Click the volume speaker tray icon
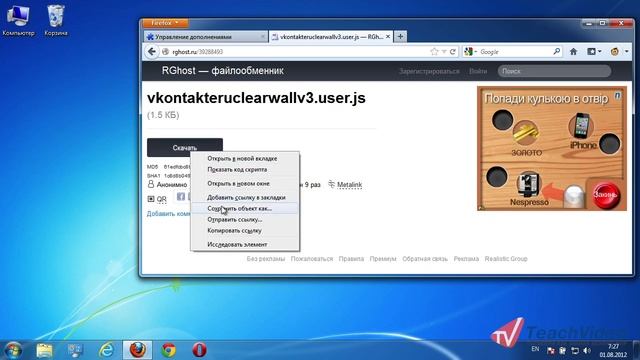The image size is (640, 360). pos(587,351)
